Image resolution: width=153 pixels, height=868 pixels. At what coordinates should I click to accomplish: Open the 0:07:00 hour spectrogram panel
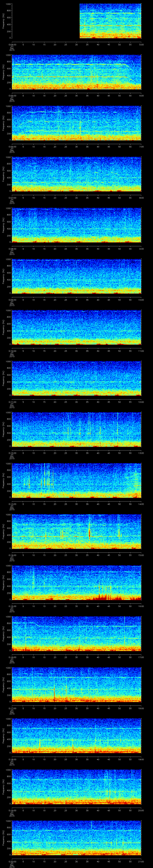click(x=76, y=174)
